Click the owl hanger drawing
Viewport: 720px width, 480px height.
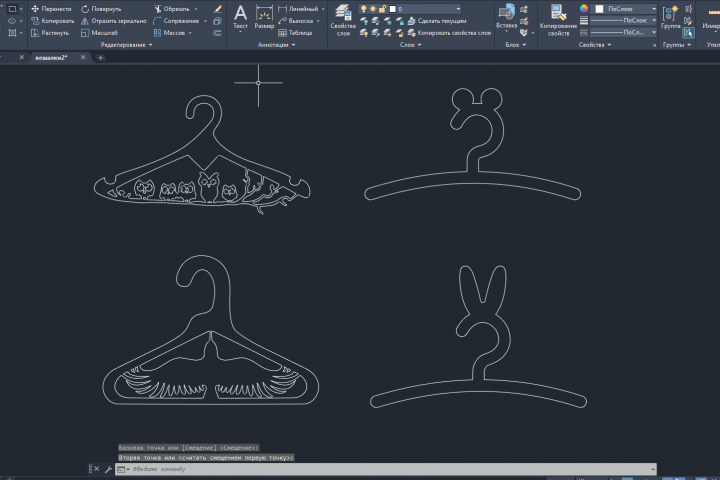202,154
